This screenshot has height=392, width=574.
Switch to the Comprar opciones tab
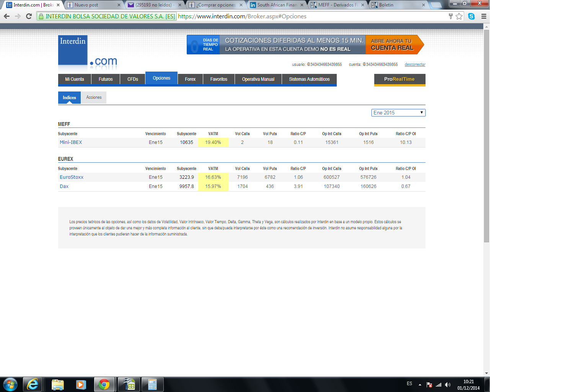coord(216,5)
